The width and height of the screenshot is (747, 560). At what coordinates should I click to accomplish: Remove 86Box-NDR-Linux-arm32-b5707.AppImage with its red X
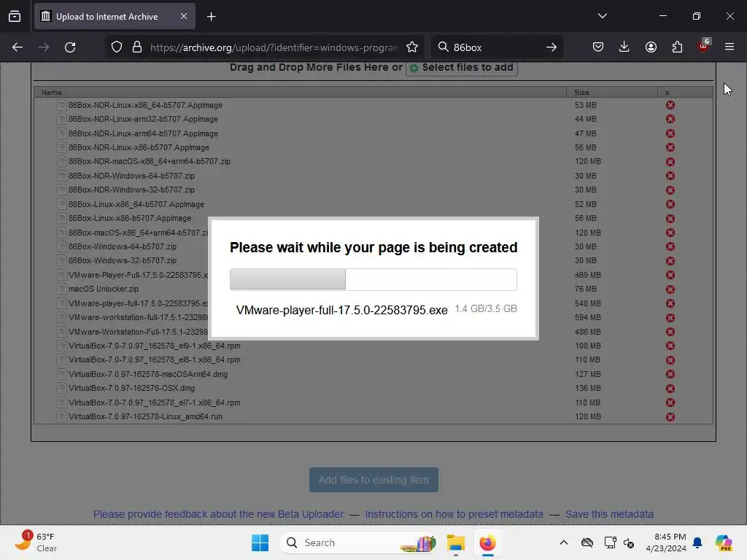coord(670,119)
